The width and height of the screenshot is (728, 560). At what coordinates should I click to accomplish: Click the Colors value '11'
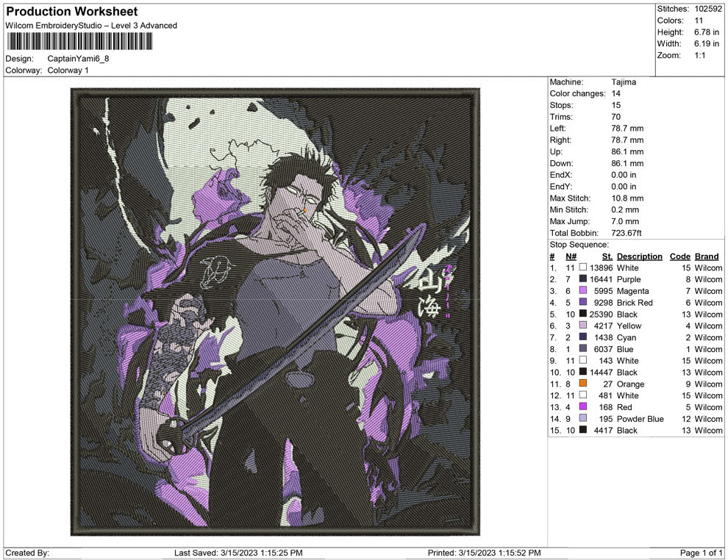(699, 21)
